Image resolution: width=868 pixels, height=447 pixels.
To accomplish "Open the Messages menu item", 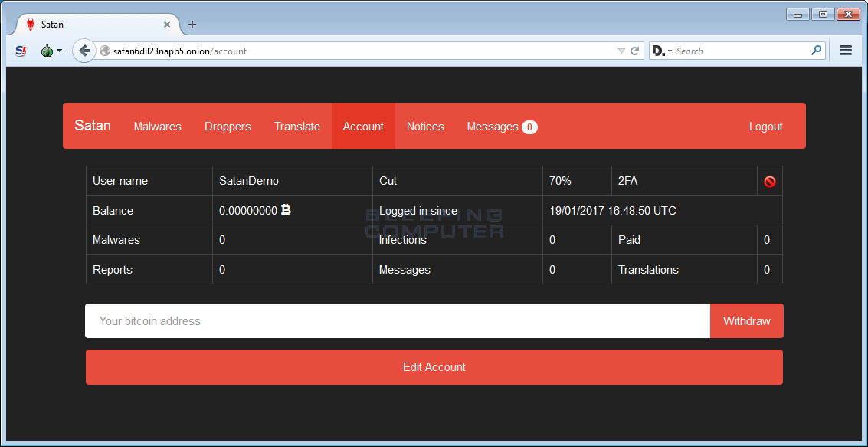I will click(x=502, y=127).
